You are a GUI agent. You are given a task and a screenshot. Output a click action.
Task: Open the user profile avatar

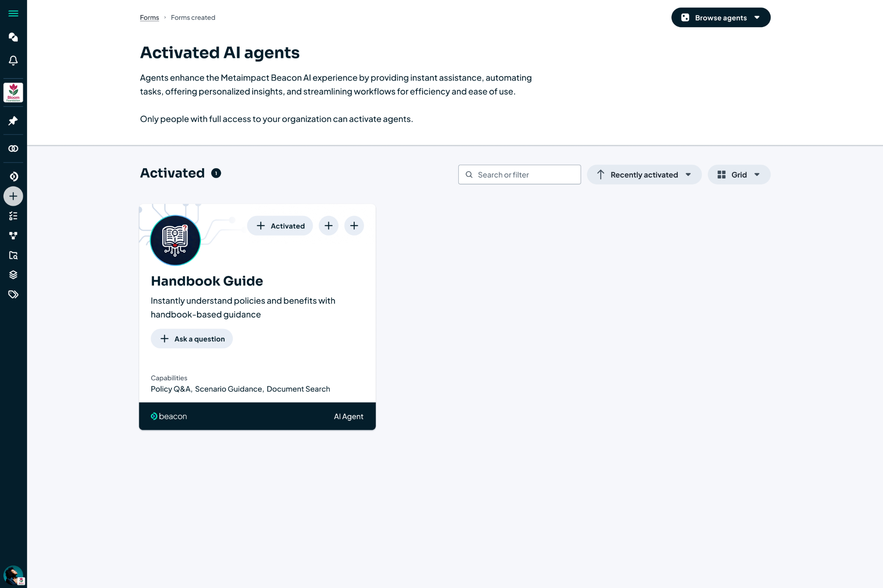[x=13, y=575]
